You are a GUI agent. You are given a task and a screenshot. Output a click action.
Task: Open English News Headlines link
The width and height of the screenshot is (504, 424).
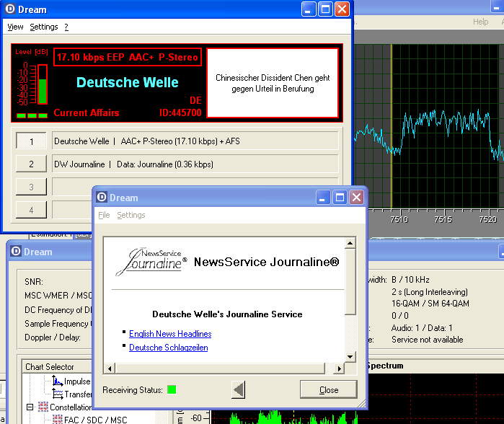coord(170,334)
